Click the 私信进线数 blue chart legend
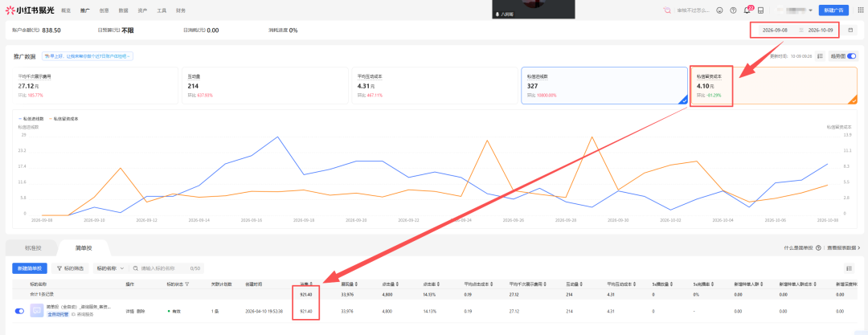868x335 pixels. coord(32,119)
